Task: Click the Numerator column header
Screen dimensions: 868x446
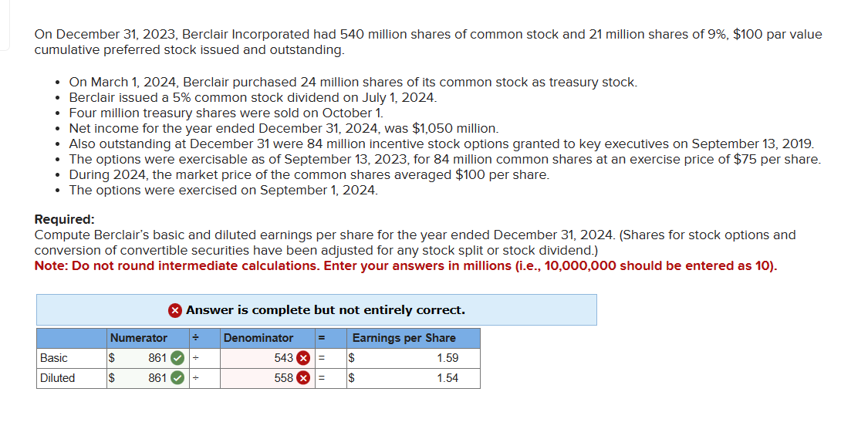Action: tap(139, 338)
